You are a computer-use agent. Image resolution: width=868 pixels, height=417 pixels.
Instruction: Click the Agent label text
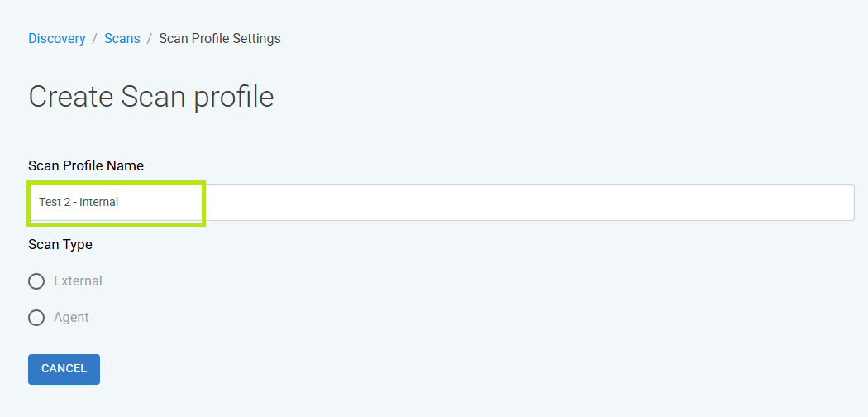[71, 318]
